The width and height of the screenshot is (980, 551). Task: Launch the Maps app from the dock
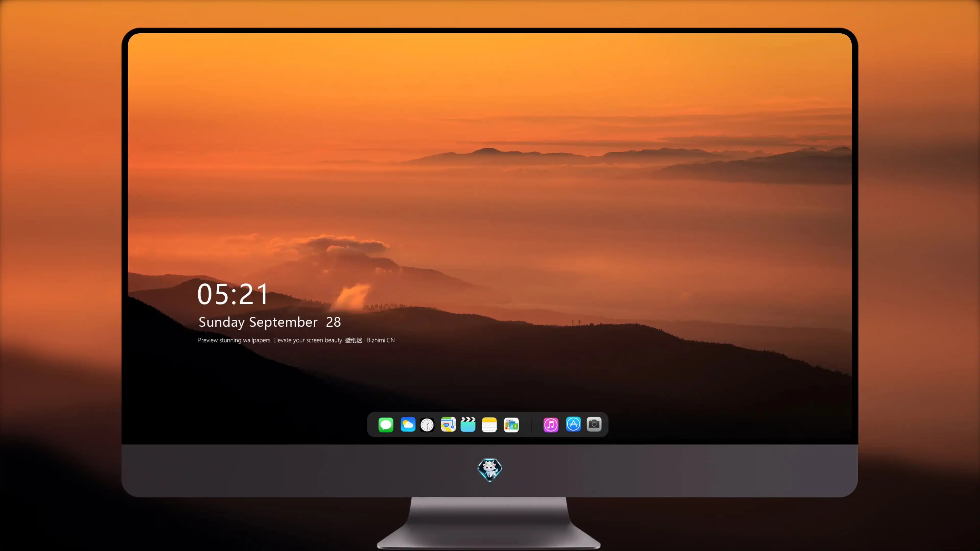click(x=448, y=424)
